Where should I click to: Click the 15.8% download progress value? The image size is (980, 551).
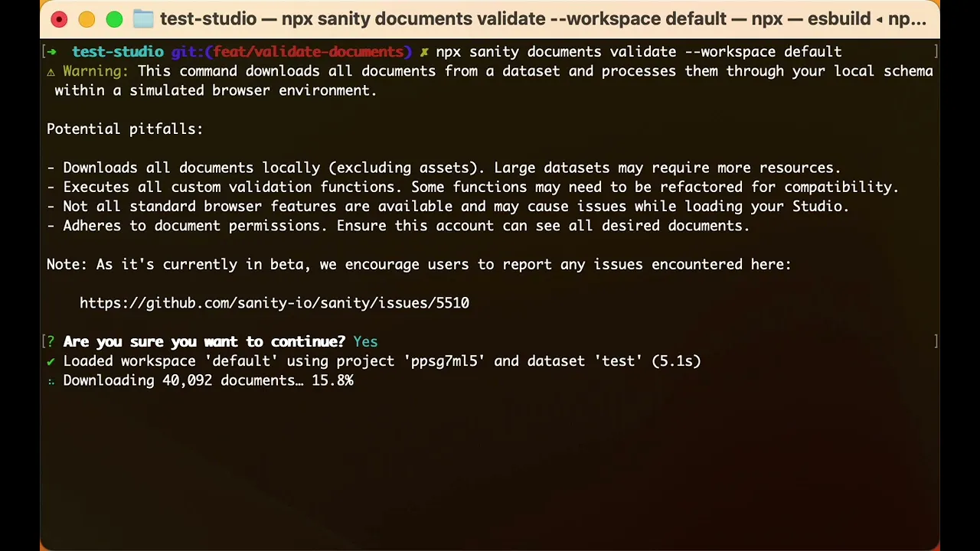(x=332, y=380)
